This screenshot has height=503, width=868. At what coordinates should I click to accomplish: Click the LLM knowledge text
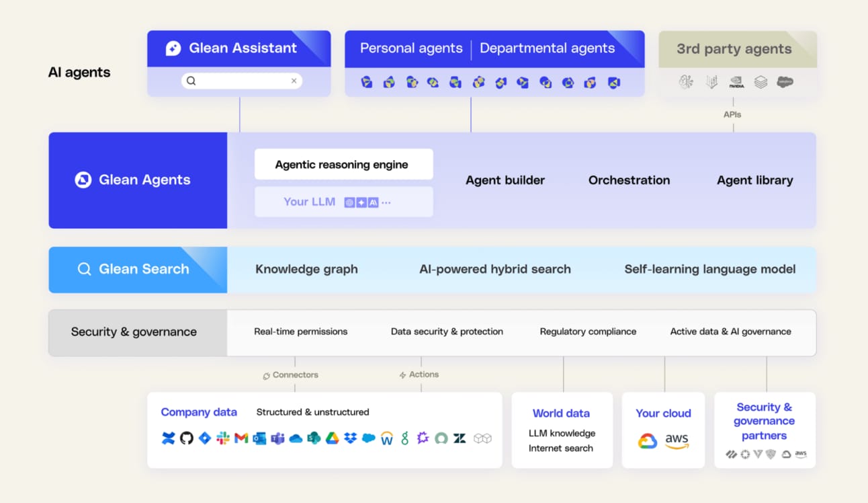(x=562, y=434)
